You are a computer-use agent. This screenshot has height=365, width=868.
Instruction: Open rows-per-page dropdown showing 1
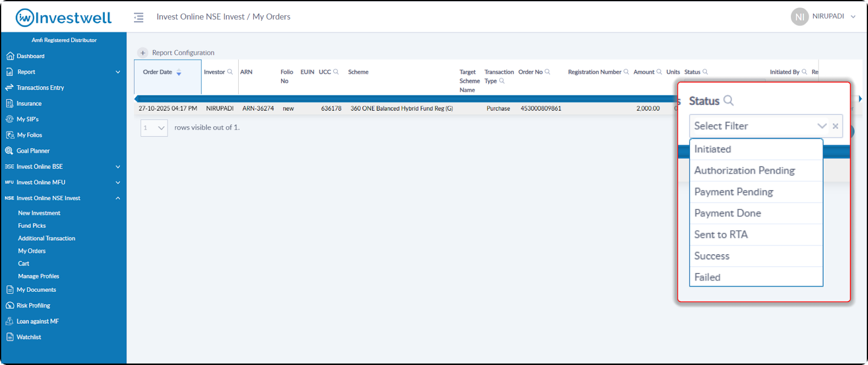(154, 128)
